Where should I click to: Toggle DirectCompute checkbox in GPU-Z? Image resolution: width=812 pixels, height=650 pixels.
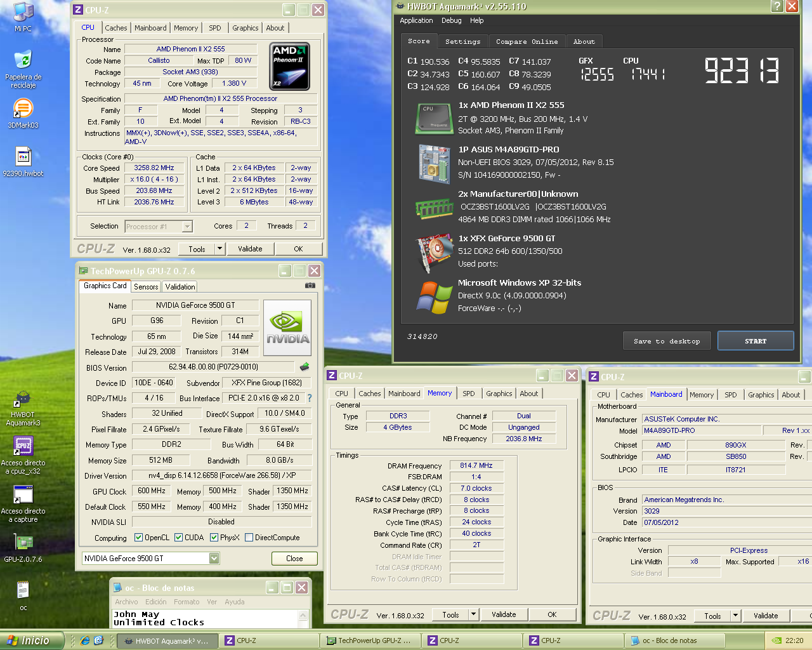[249, 538]
